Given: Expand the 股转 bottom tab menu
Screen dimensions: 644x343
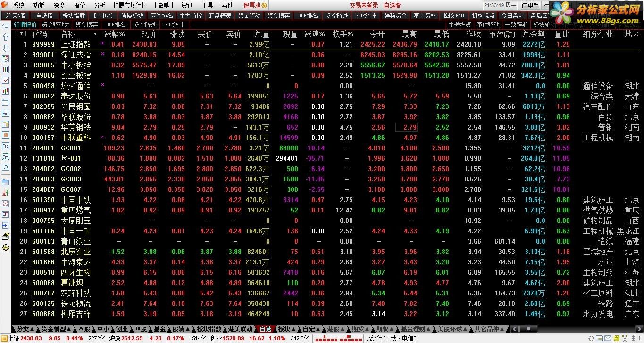Looking at the screenshot, I should click(180, 329).
